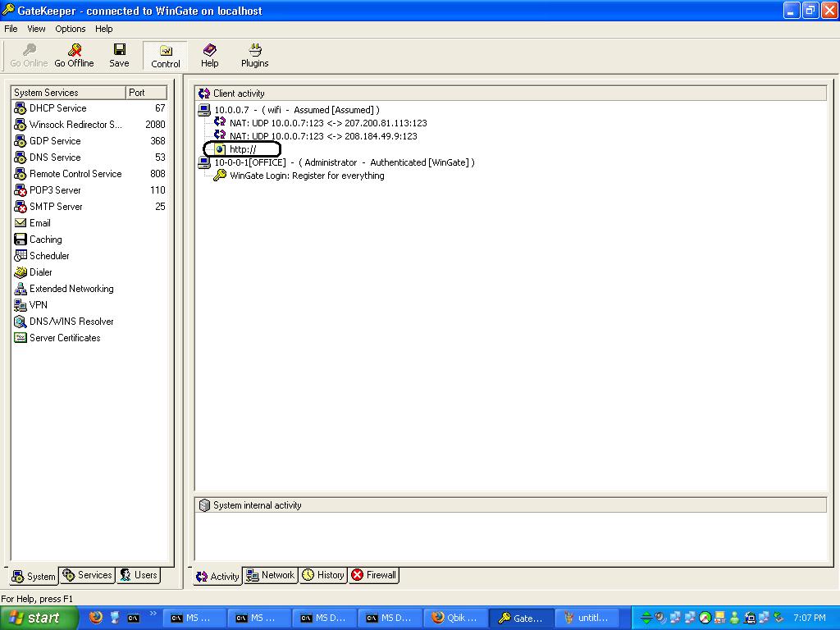Click the Email envelope icon

[21, 223]
